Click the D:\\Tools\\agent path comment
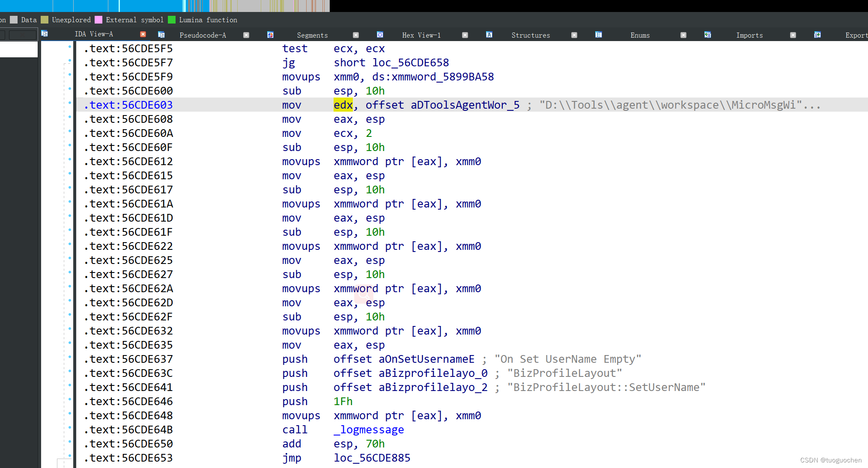The image size is (868, 468). click(680, 105)
